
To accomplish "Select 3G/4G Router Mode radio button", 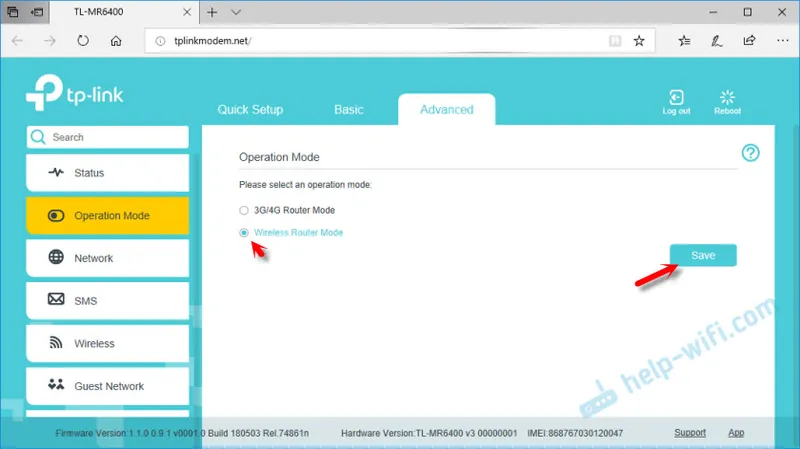I will tap(244, 210).
